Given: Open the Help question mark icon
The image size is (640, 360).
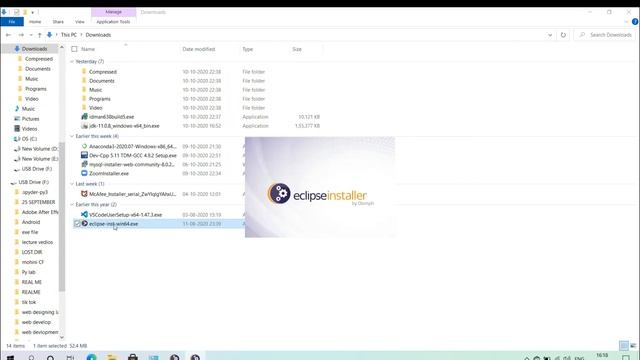Looking at the screenshot, I should [635, 22].
